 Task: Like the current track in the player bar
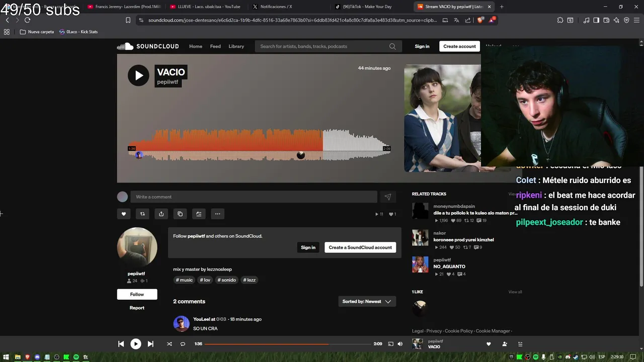click(x=488, y=344)
